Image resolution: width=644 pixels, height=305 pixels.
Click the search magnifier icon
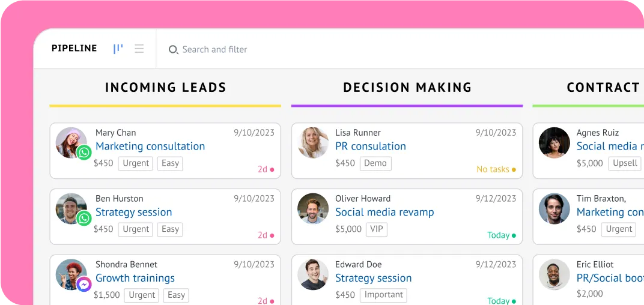click(173, 50)
